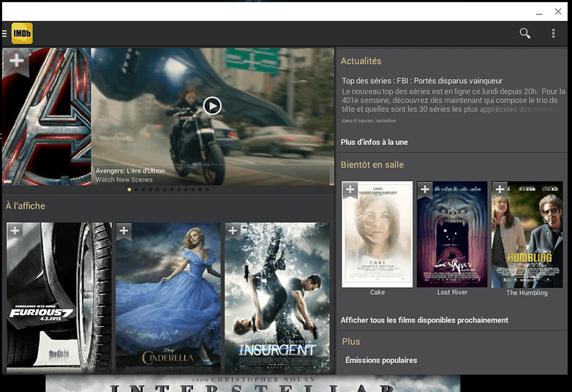Open the hamburger navigation menu
The height and width of the screenshot is (392, 572).
(x=4, y=34)
